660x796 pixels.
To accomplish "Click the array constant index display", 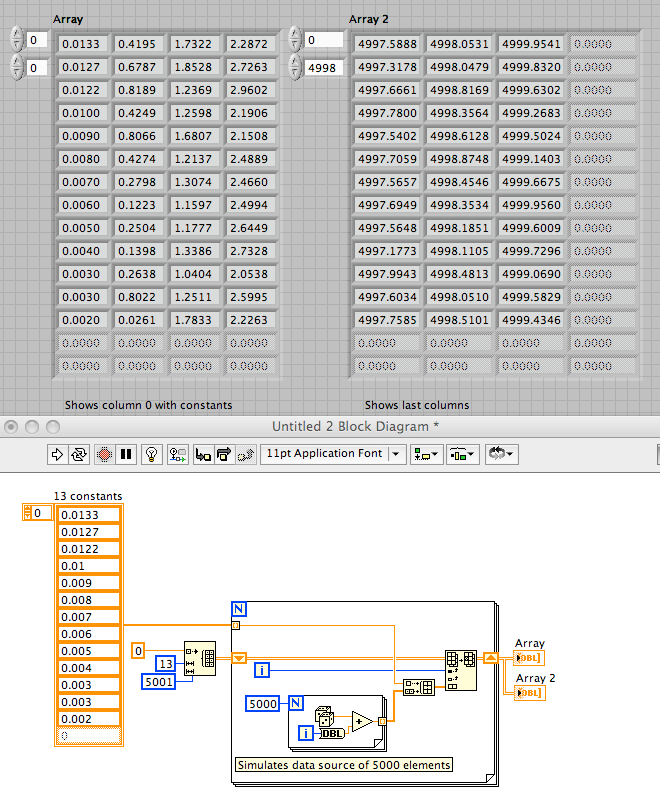I will [x=41, y=513].
